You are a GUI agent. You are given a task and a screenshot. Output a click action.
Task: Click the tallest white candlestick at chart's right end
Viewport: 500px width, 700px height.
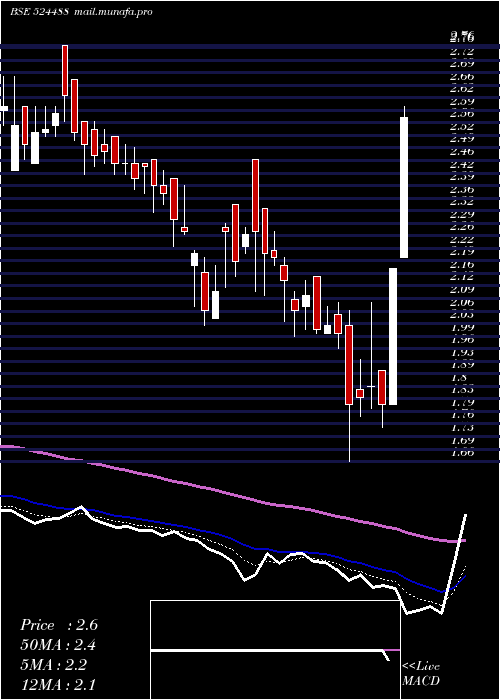[x=404, y=187]
